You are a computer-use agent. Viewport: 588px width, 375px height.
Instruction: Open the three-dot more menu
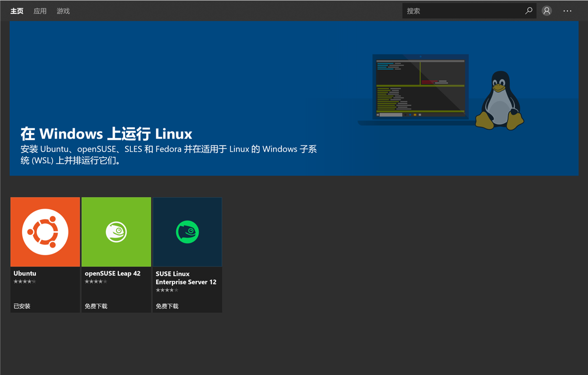567,11
